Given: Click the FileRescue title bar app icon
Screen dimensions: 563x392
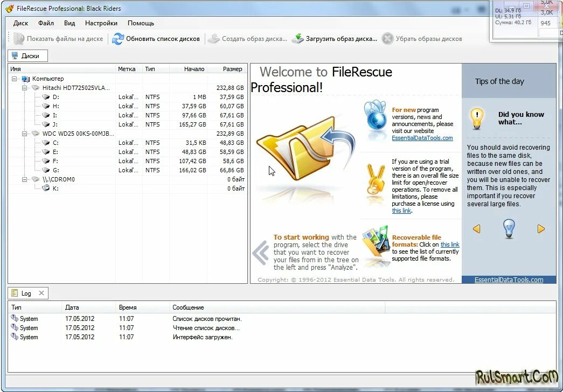Looking at the screenshot, I should coord(10,8).
